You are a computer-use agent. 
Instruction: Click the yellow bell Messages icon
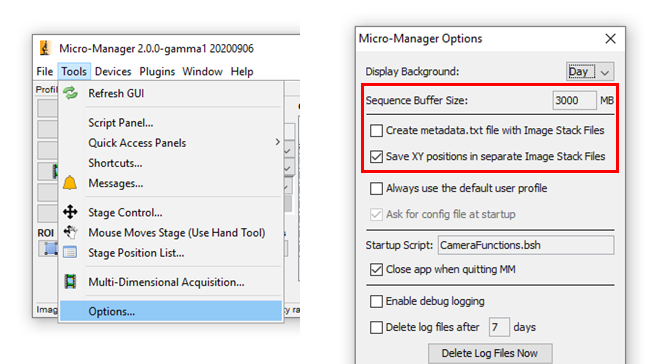70,183
